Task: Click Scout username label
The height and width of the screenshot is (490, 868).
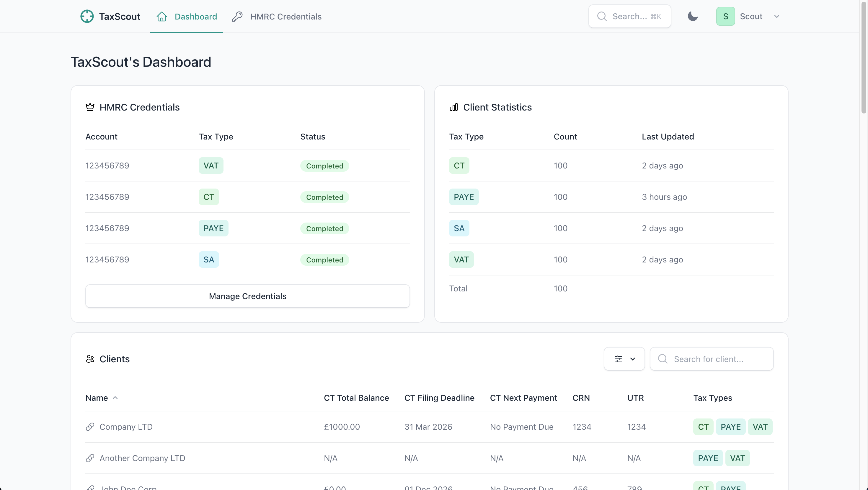Action: tap(751, 16)
